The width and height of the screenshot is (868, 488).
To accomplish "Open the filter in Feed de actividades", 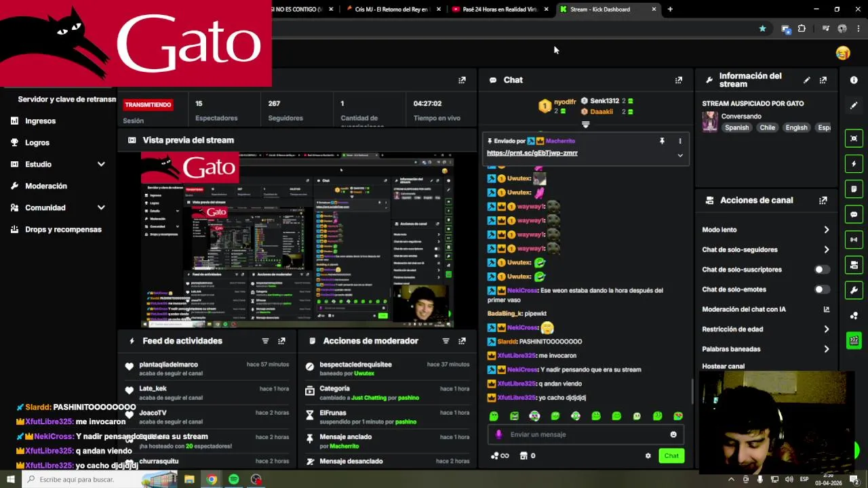I will click(x=265, y=341).
